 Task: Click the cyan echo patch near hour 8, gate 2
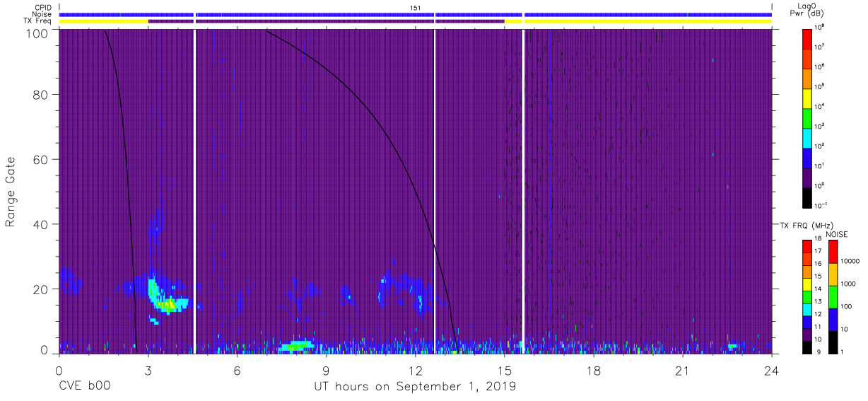[x=296, y=346]
